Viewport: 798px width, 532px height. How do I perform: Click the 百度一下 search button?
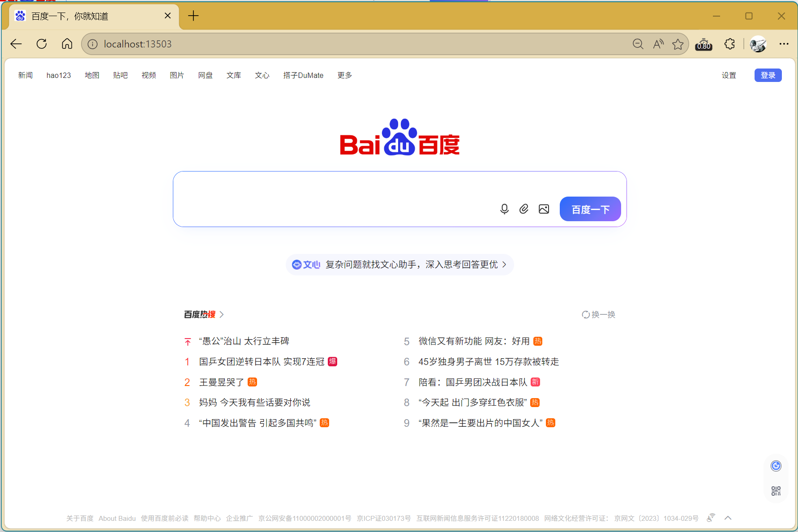point(590,209)
